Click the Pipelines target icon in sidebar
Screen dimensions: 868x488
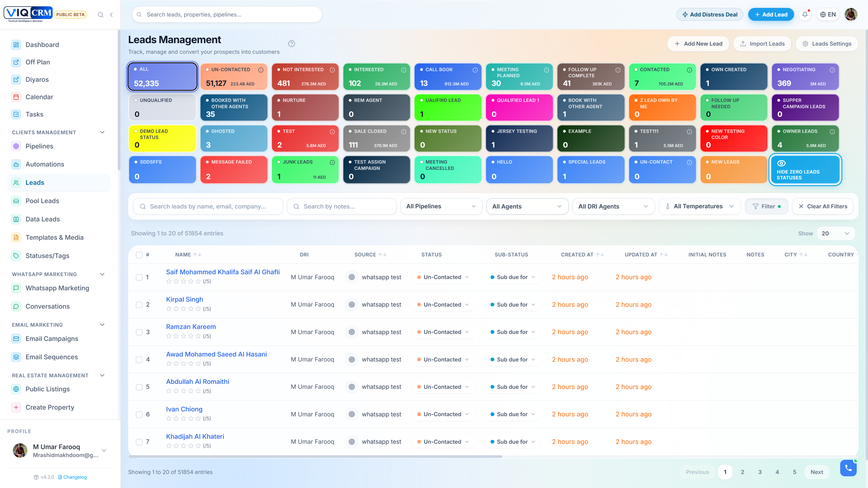click(16, 146)
